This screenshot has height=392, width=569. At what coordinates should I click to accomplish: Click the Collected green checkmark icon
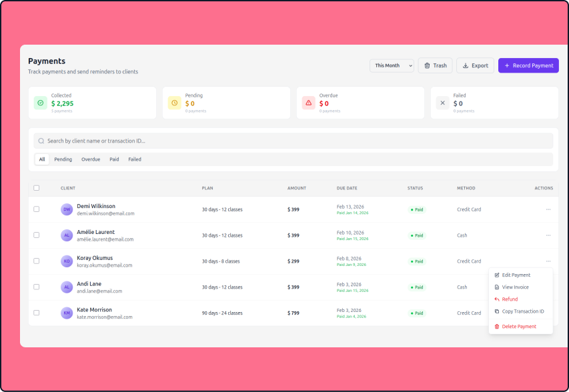(41, 103)
